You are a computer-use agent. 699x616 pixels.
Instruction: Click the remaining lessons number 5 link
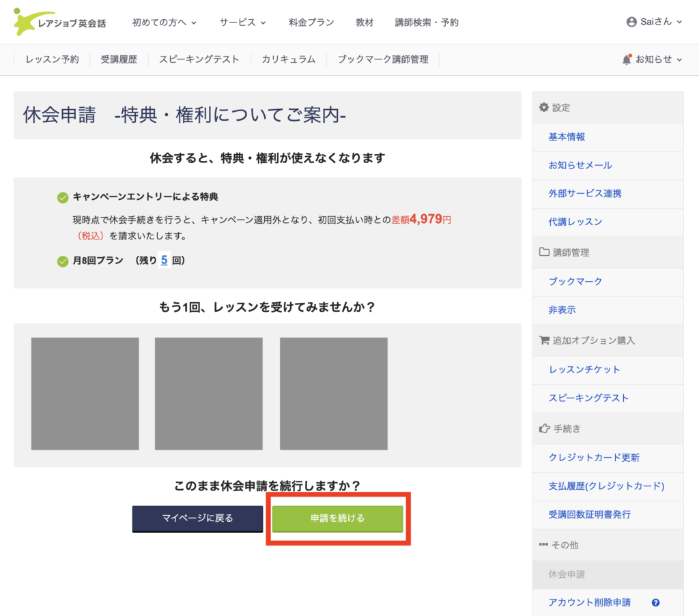[x=164, y=260]
